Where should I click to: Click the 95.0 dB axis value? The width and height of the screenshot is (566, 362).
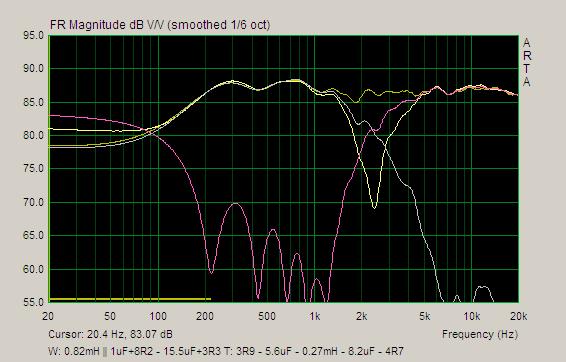[34, 36]
